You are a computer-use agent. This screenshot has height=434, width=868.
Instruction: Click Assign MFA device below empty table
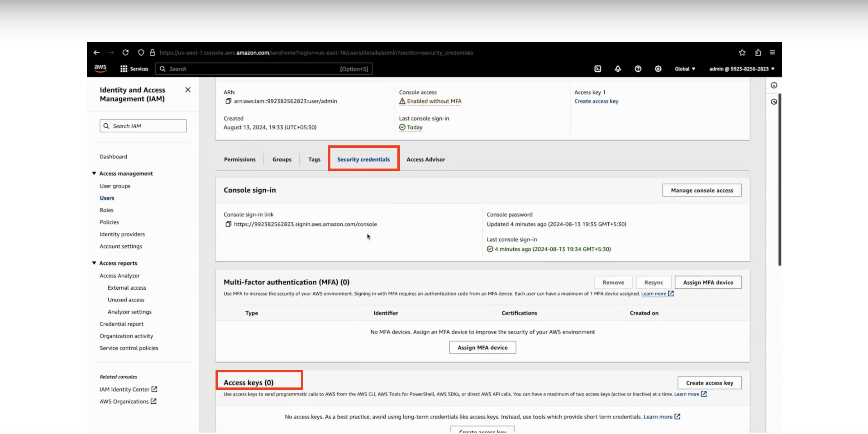click(482, 347)
